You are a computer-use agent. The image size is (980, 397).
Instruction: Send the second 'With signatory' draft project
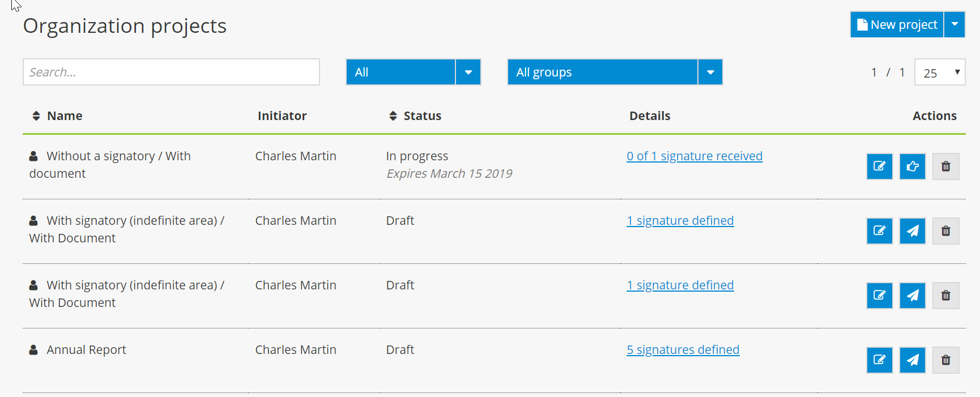912,295
